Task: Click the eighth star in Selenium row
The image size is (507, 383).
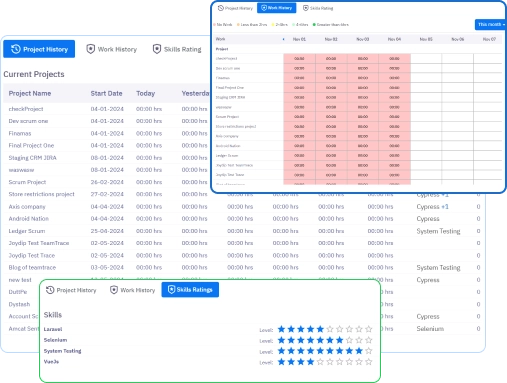Action: [349, 340]
